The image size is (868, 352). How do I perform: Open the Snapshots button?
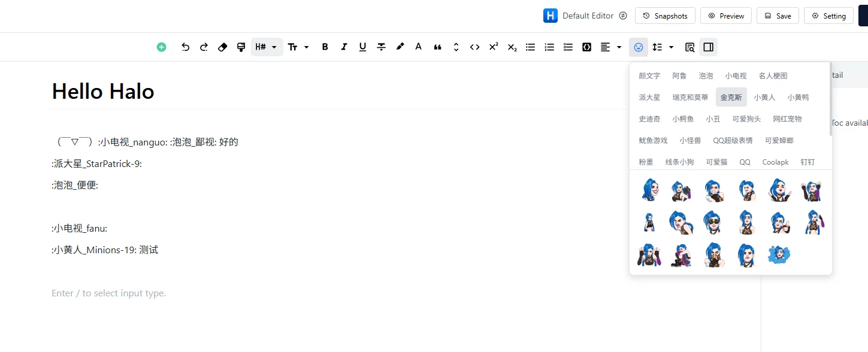pos(665,16)
